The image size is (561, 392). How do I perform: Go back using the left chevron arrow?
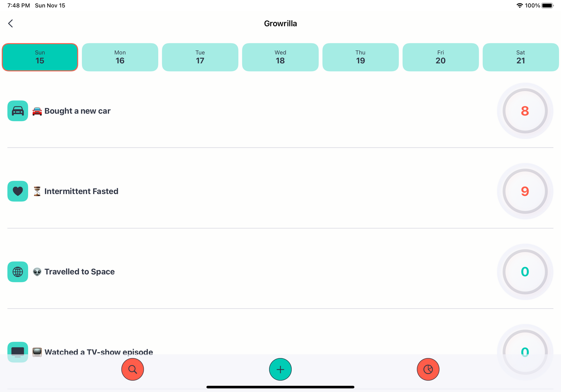click(x=11, y=24)
